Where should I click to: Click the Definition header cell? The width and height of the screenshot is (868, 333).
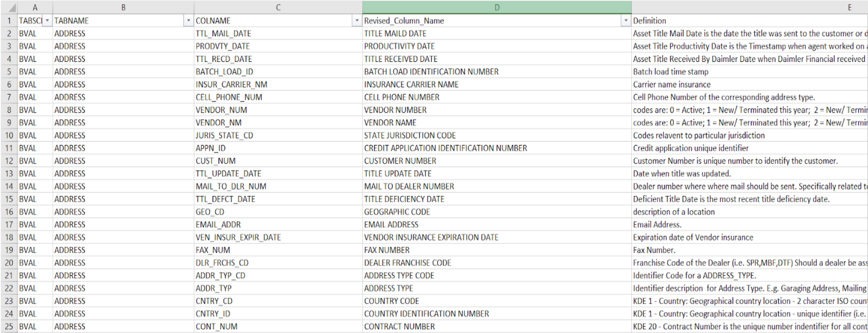[x=750, y=21]
